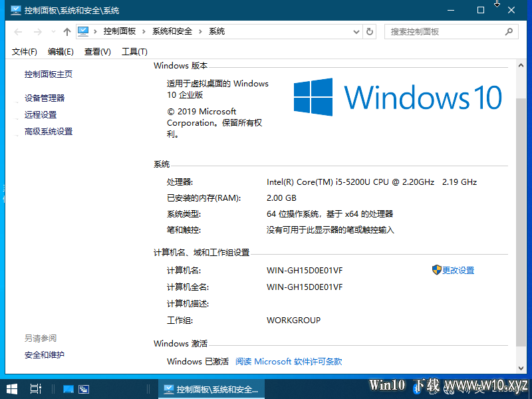Click the Windows 10 logo image
The width and height of the screenshot is (532, 399).
tap(398, 97)
